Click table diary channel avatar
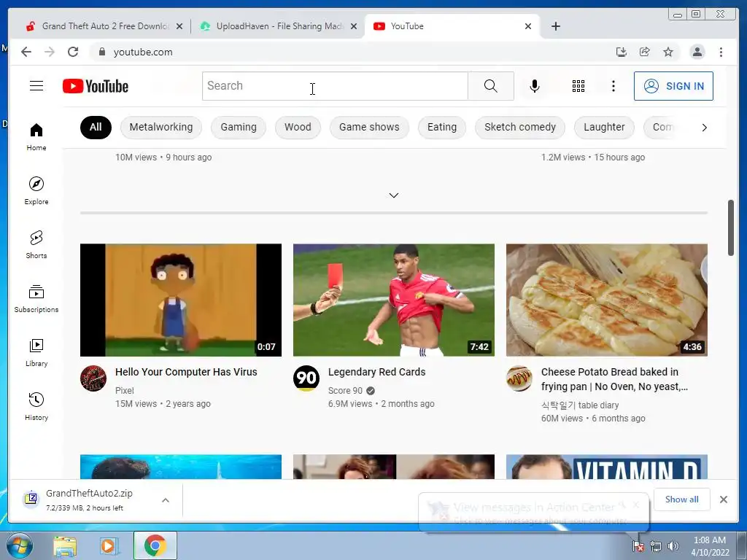Viewport: 747px width, 560px height. tap(519, 378)
